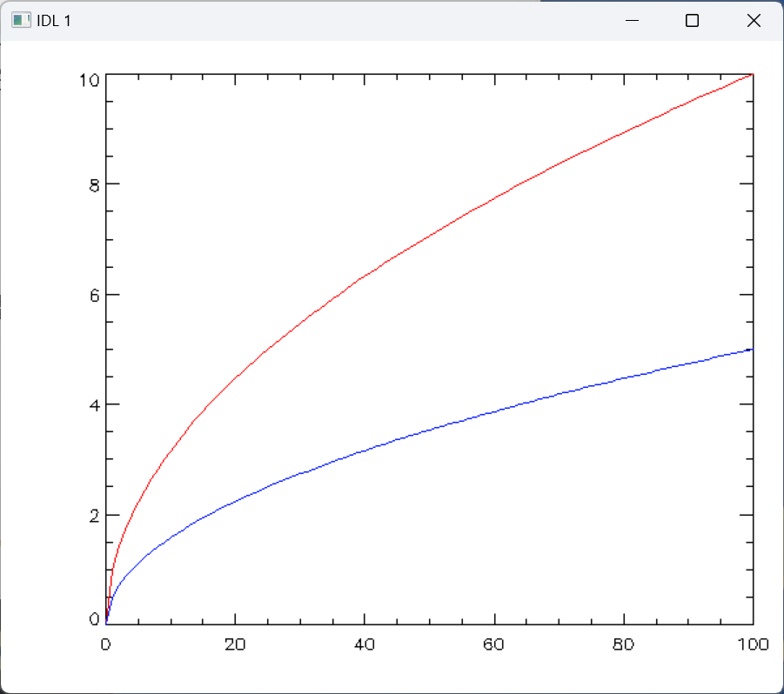Screen dimensions: 784x694
Task: Click the y-axis label 6
Action: [x=95, y=296]
